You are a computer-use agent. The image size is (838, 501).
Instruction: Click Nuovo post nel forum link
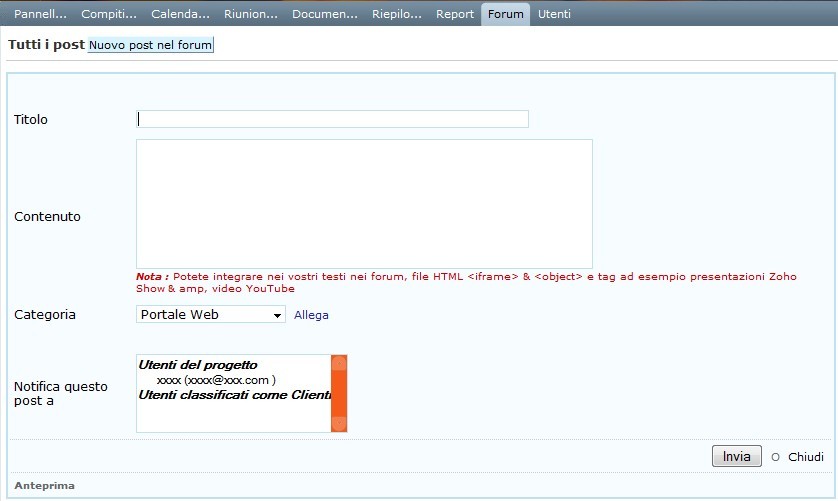pyautogui.click(x=151, y=46)
